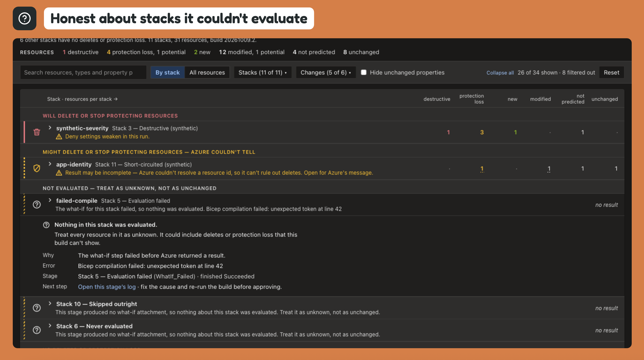This screenshot has width=644, height=360.
Task: Click no result text on failed-compile row
Action: click(x=606, y=205)
